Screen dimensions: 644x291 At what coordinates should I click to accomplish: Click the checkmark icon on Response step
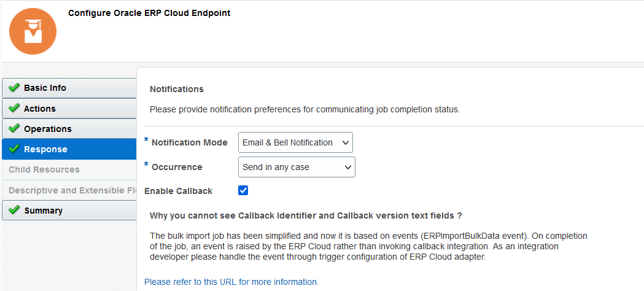click(x=15, y=149)
